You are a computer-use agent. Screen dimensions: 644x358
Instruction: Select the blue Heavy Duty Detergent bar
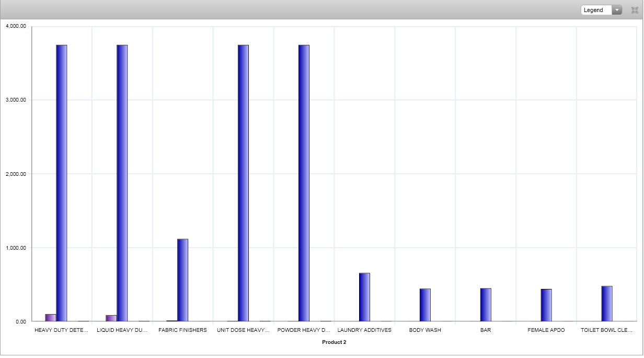(62, 183)
